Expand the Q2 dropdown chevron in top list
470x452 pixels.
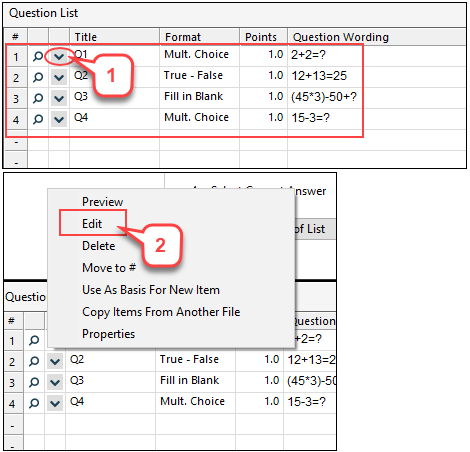(x=59, y=78)
